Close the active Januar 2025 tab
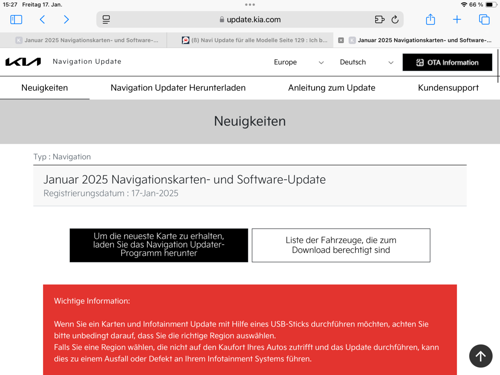This screenshot has height=375, width=500. coord(341,40)
